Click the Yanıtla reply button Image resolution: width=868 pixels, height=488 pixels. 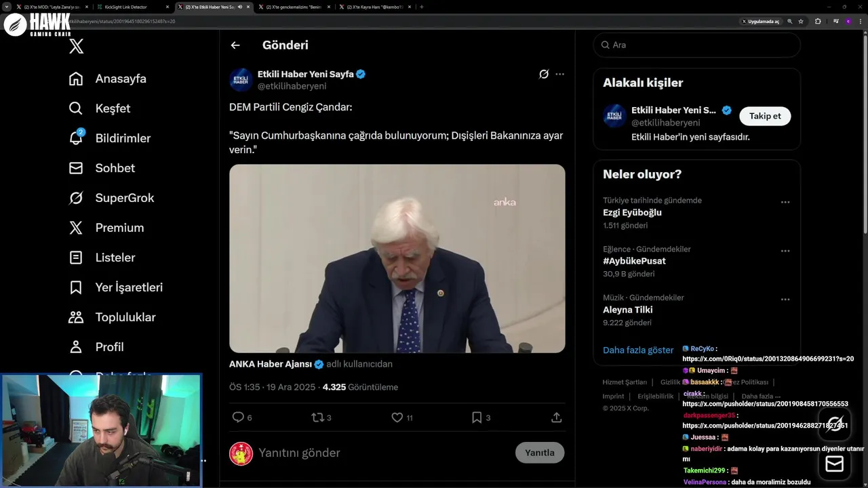click(x=540, y=453)
